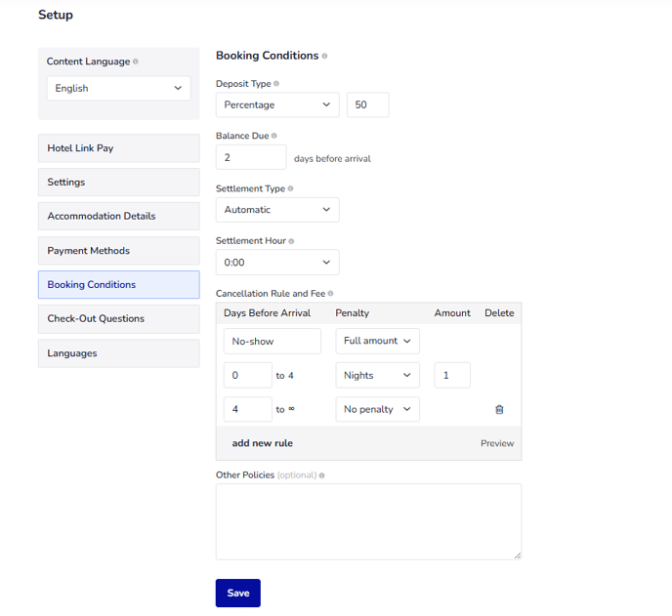
Task: Click the info icon beside Settlement Hour
Action: click(291, 240)
